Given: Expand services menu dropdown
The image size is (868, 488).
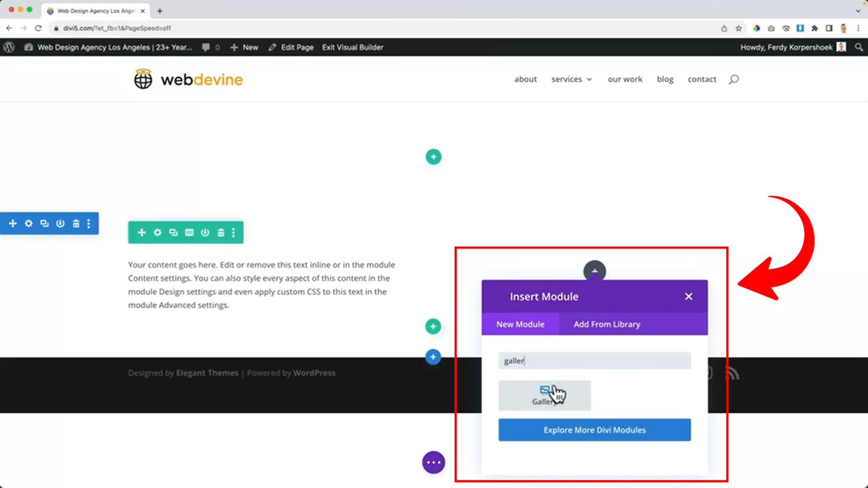Looking at the screenshot, I should (571, 79).
